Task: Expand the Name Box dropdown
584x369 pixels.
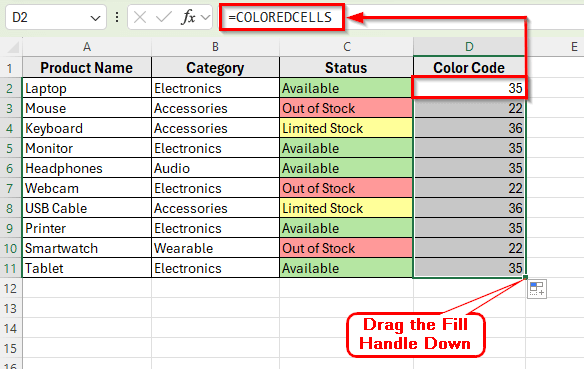Action: click(95, 18)
